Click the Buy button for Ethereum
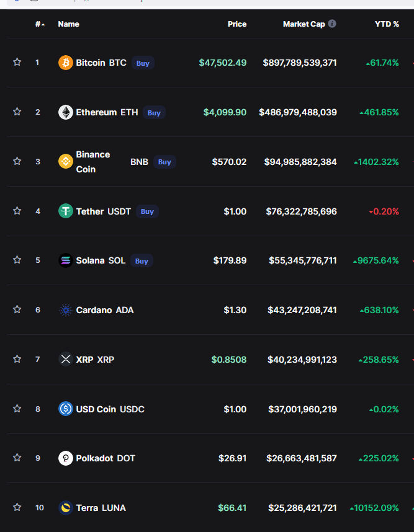 pos(154,113)
